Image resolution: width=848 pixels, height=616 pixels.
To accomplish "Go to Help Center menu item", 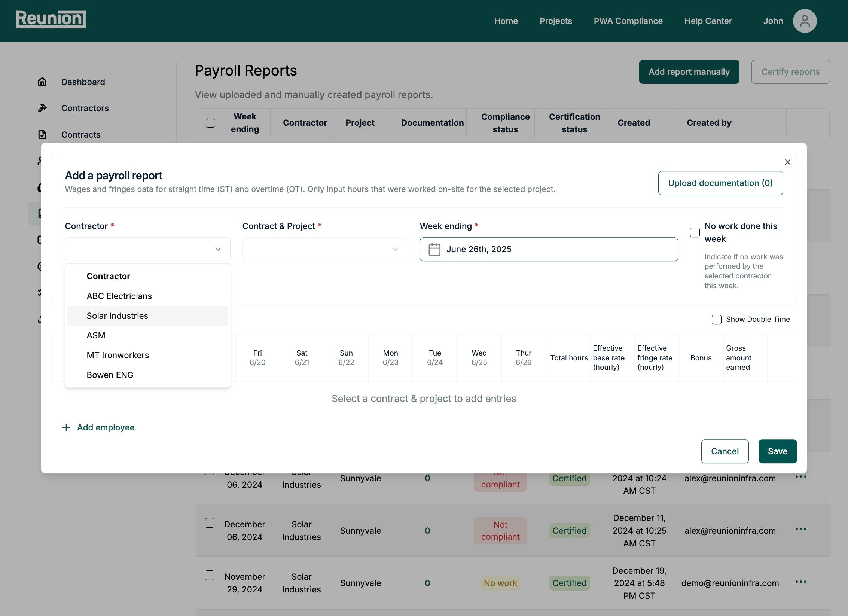I will pos(708,21).
